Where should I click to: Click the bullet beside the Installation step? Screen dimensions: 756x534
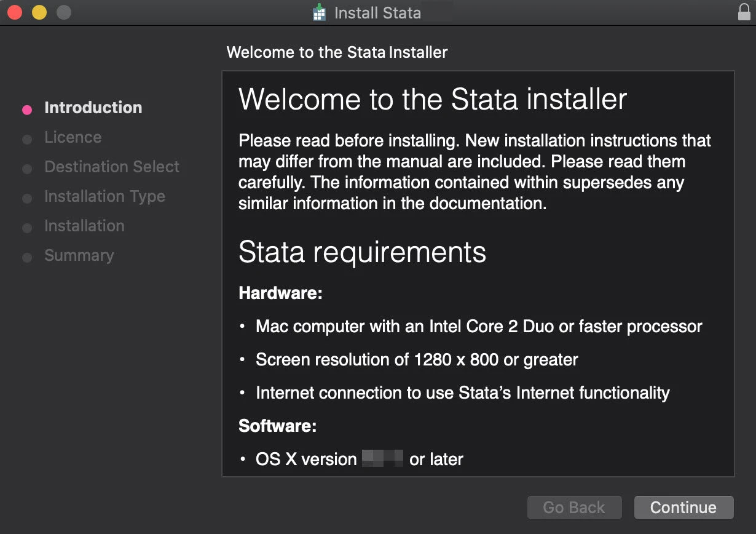[27, 228]
